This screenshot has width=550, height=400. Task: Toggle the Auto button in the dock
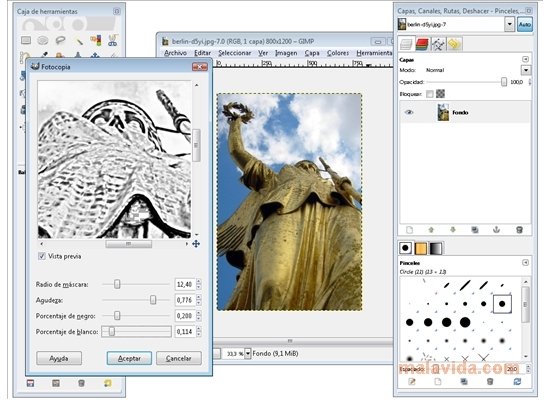point(524,25)
